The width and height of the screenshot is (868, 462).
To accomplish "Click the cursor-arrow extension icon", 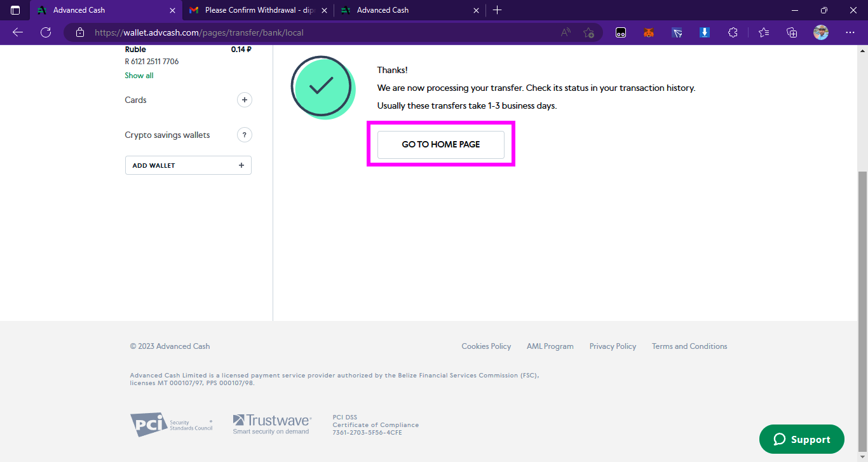I will (677, 32).
